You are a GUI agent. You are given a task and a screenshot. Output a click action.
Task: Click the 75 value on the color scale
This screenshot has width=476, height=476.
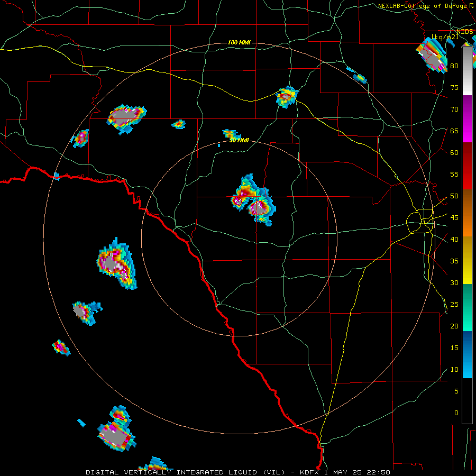(x=454, y=87)
